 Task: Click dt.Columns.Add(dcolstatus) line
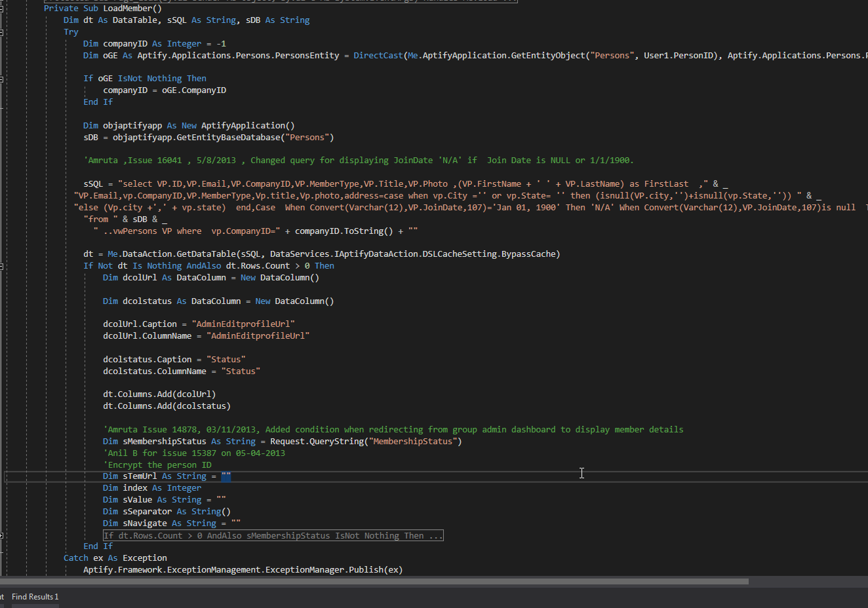pos(167,406)
